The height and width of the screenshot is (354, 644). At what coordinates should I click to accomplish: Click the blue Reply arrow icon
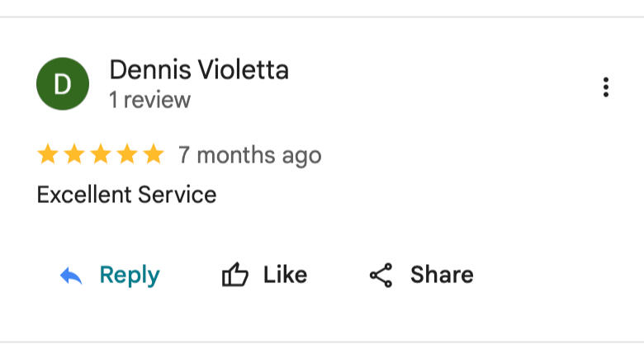pos(72,276)
